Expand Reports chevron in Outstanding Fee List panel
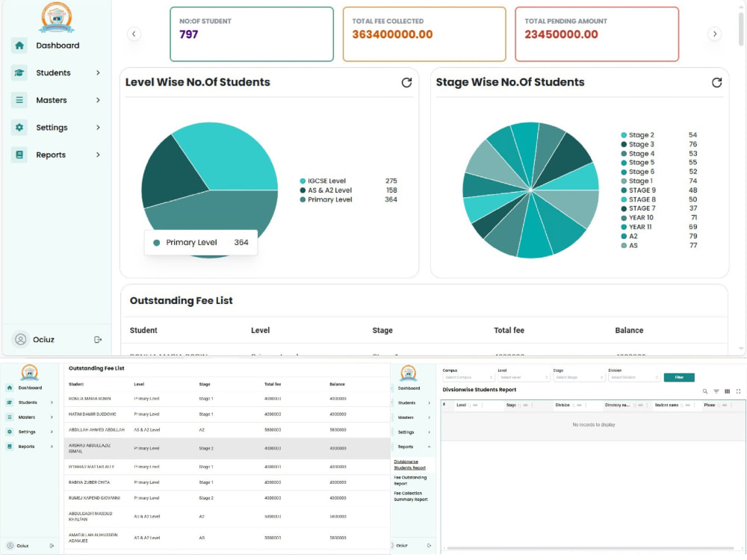Screen dimensions: 747x560 52,447
